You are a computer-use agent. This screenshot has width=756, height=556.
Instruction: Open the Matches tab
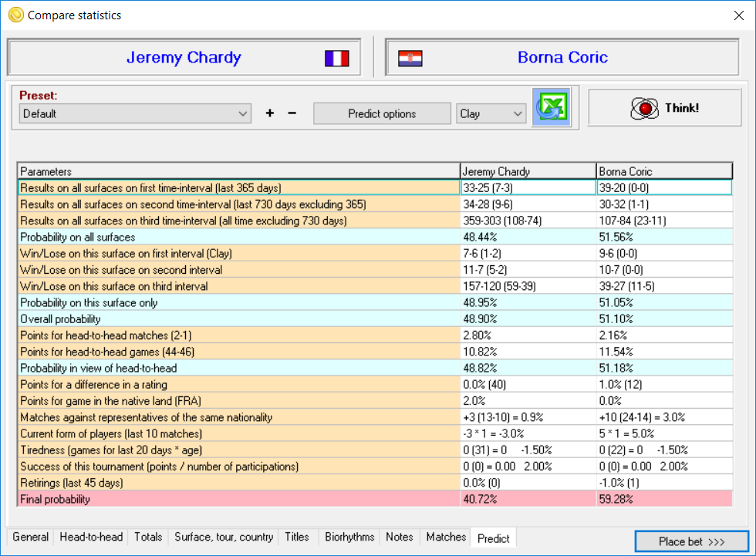[446, 537]
